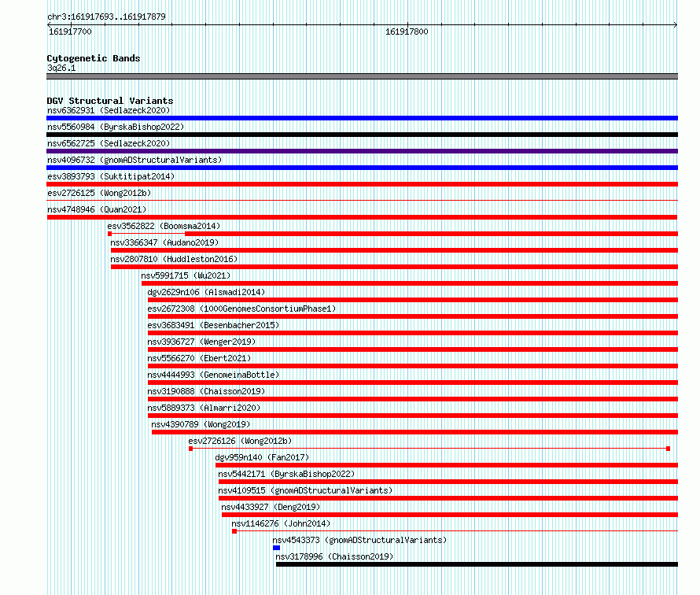Select nsv2807810 (Huddleston2016) label
The image size is (700, 595).
click(174, 259)
